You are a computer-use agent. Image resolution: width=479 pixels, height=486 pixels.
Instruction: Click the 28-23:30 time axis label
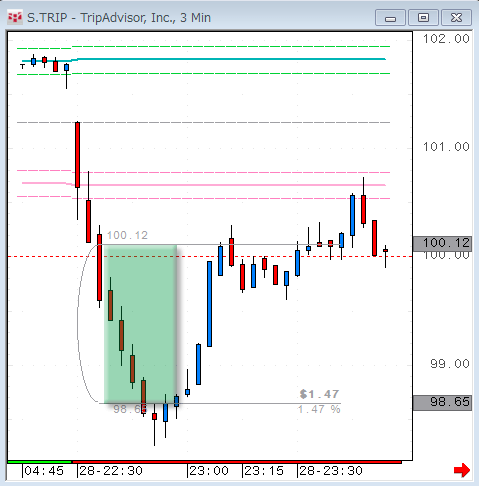pyautogui.click(x=331, y=471)
